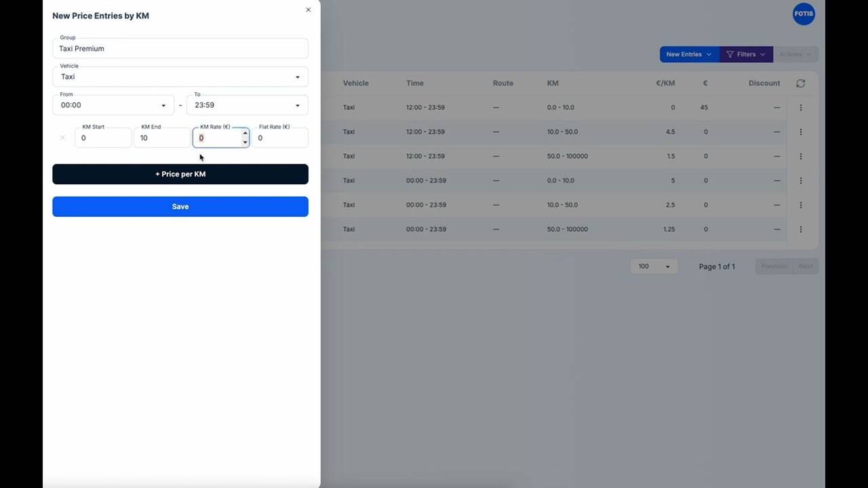This screenshot has width=868, height=488.
Task: Click the + Price per KM button
Action: point(180,174)
